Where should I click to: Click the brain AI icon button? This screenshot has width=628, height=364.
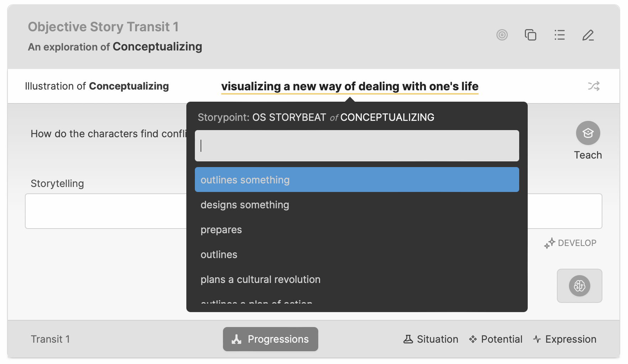pos(579,286)
